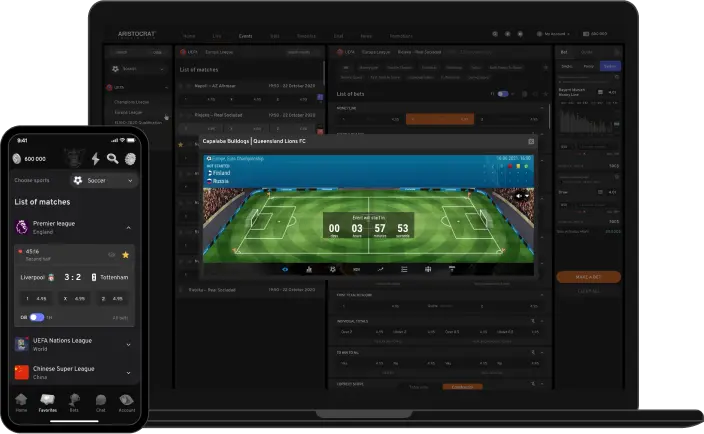Click the bar chart statistics icon in tracker toolbar
704x434 pixels.
point(309,269)
